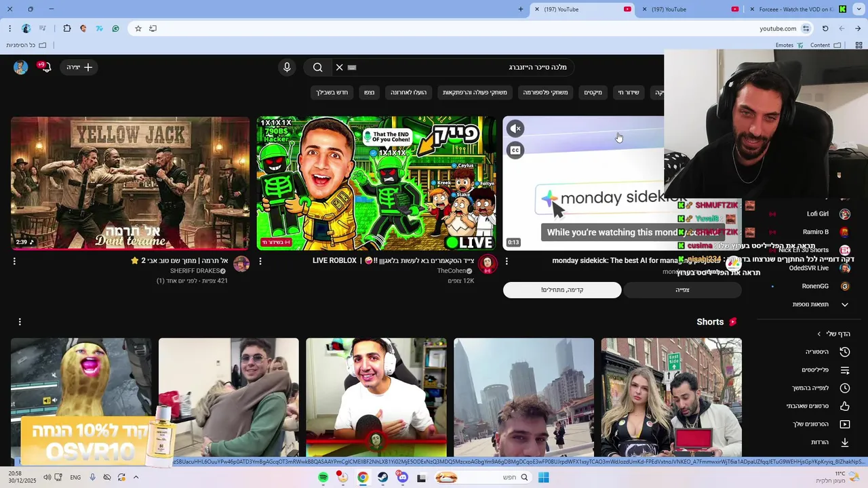Expand the הדף שלי section
Screen dimensions: 868x488
(833, 333)
